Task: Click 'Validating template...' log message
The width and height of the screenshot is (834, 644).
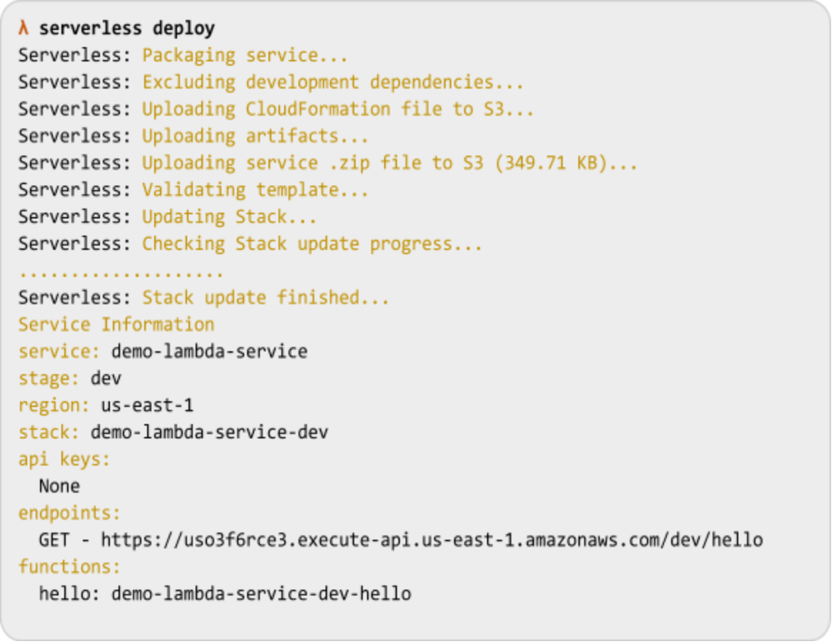Action: pyautogui.click(x=255, y=190)
